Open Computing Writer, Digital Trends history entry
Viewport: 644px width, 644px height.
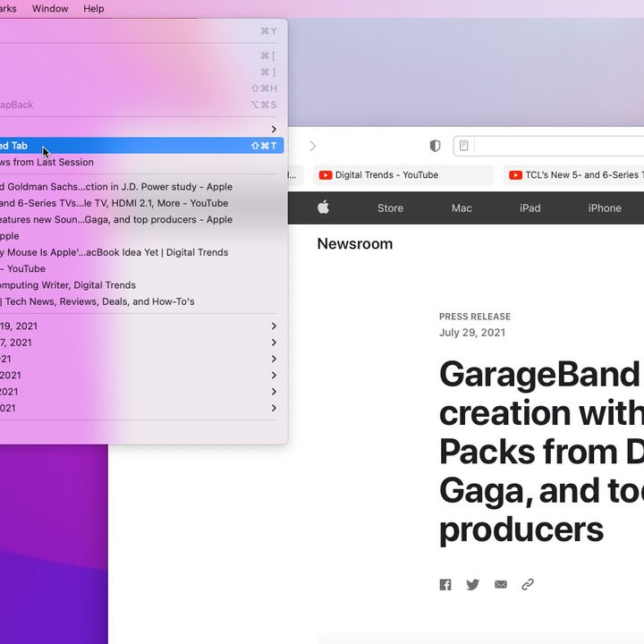coord(140,285)
